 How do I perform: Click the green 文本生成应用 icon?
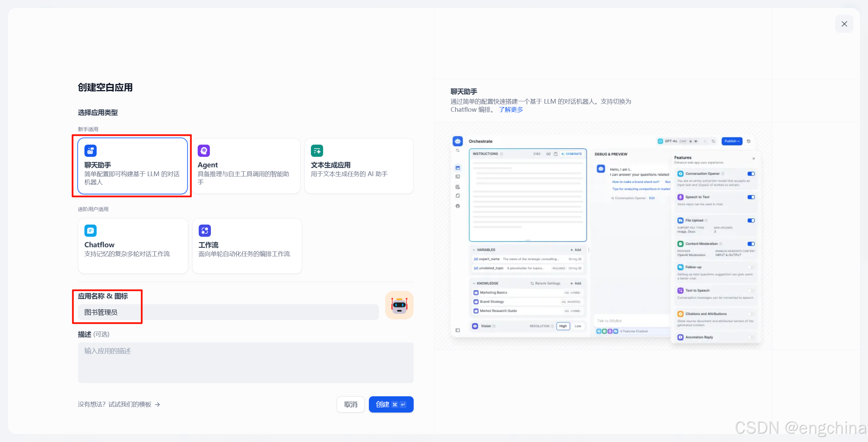tap(317, 151)
